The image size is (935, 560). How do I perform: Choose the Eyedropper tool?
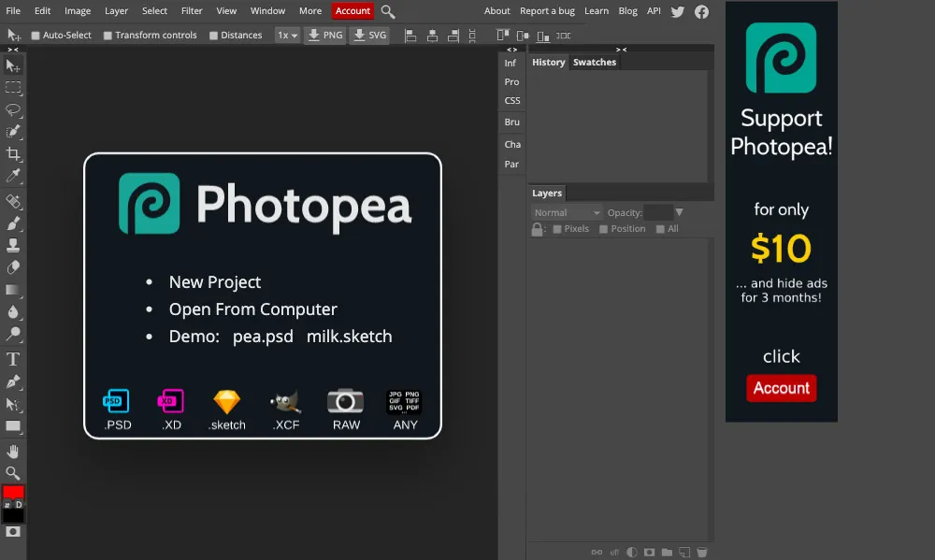[13, 177]
